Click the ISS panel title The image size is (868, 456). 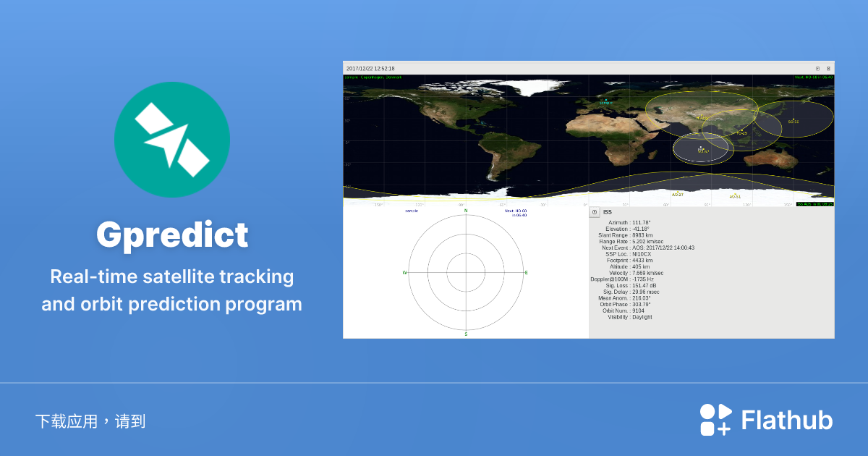[608, 211]
